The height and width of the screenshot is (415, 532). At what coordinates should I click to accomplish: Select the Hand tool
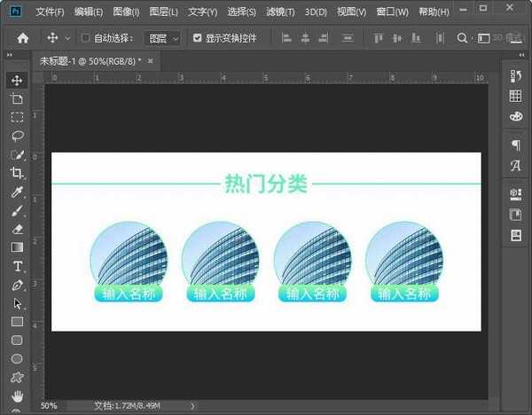[17, 395]
